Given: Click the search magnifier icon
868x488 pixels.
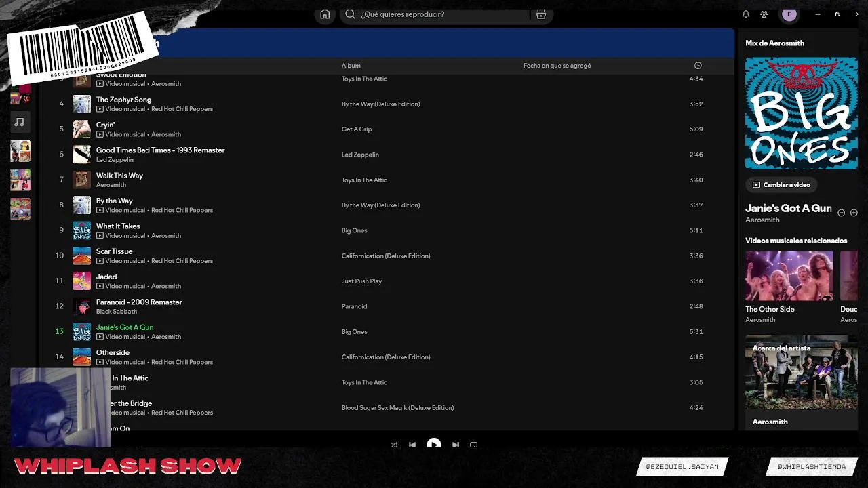Looking at the screenshot, I should pyautogui.click(x=350, y=14).
